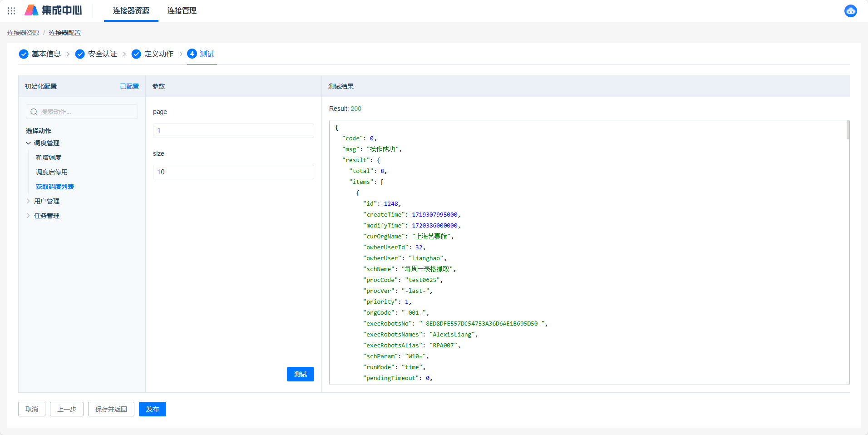Click the "execRobotsAlias": "RPA007" line
The image size is (868, 435).
[x=412, y=346]
